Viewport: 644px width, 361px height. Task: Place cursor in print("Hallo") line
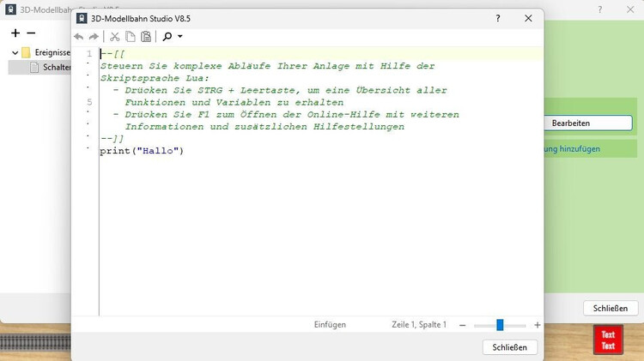coord(142,151)
